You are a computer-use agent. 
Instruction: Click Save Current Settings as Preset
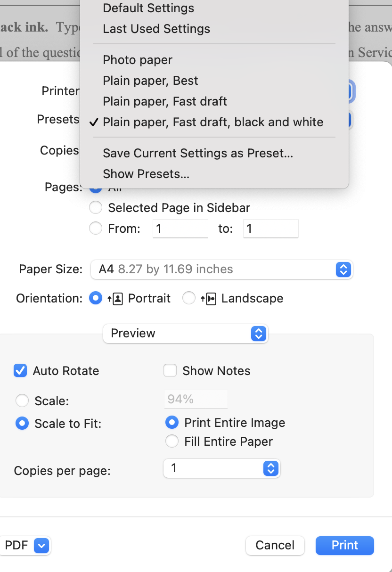198,154
